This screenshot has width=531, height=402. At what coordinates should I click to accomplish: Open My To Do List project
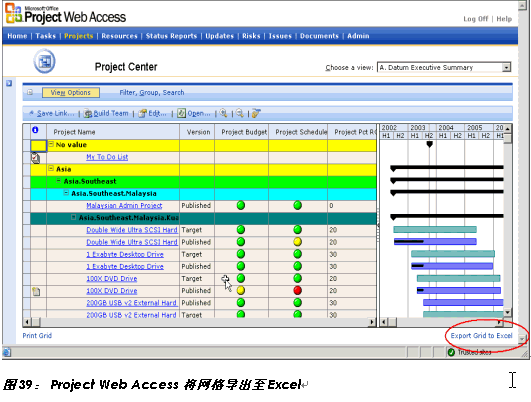click(107, 157)
